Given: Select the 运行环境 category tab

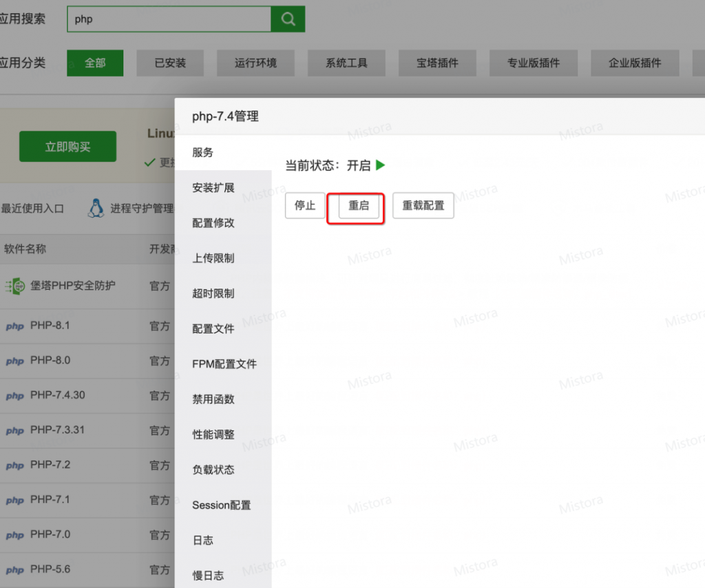Looking at the screenshot, I should click(255, 63).
